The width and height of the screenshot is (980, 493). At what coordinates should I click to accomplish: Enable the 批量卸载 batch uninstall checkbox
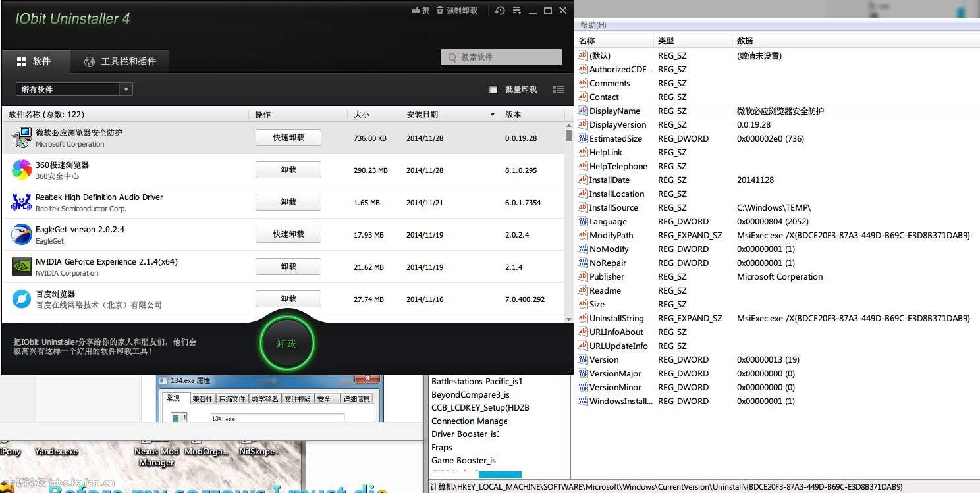point(493,90)
